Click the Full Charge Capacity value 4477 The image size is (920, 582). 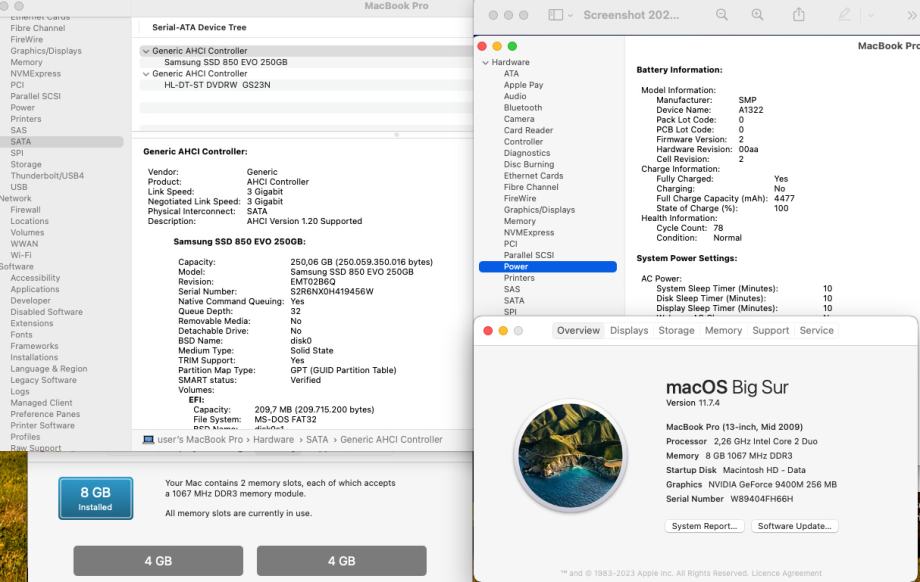click(x=784, y=198)
